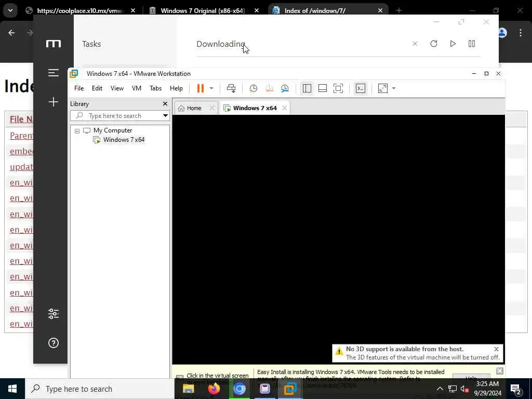Collapse the My Computer tree node

77,130
